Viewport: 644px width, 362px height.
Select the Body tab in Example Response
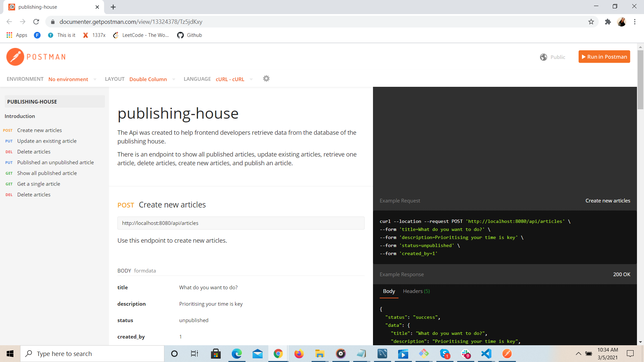(388, 291)
